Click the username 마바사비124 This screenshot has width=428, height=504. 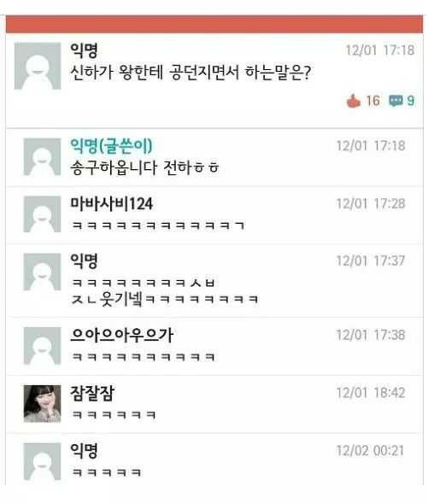tap(111, 204)
